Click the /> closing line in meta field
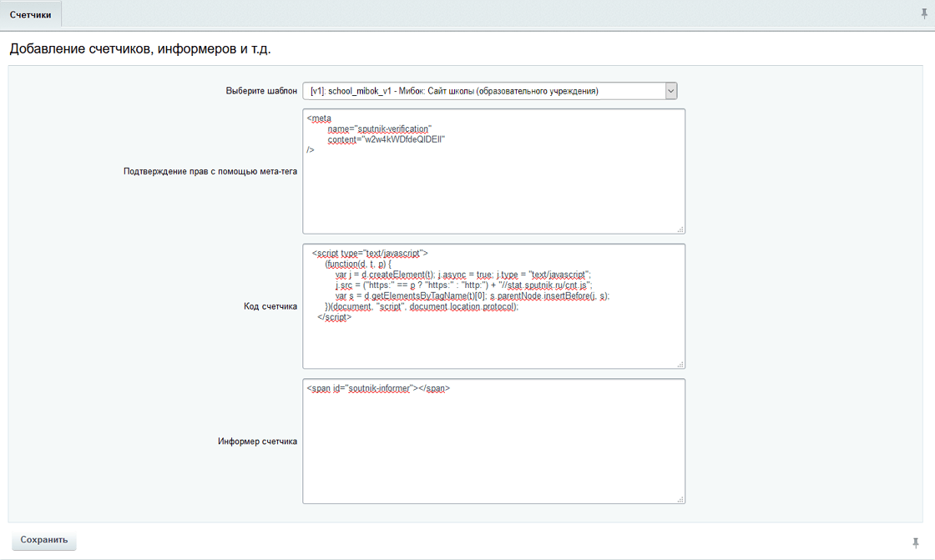The height and width of the screenshot is (560, 935). tap(311, 150)
